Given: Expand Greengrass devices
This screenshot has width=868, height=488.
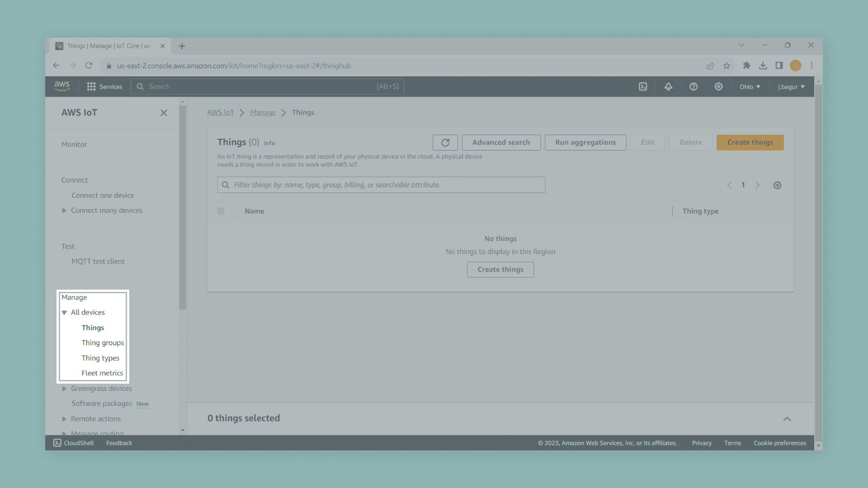Looking at the screenshot, I should (64, 389).
